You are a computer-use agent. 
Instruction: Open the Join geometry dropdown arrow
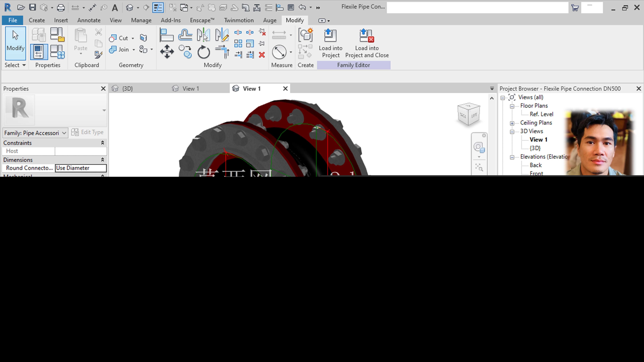134,50
